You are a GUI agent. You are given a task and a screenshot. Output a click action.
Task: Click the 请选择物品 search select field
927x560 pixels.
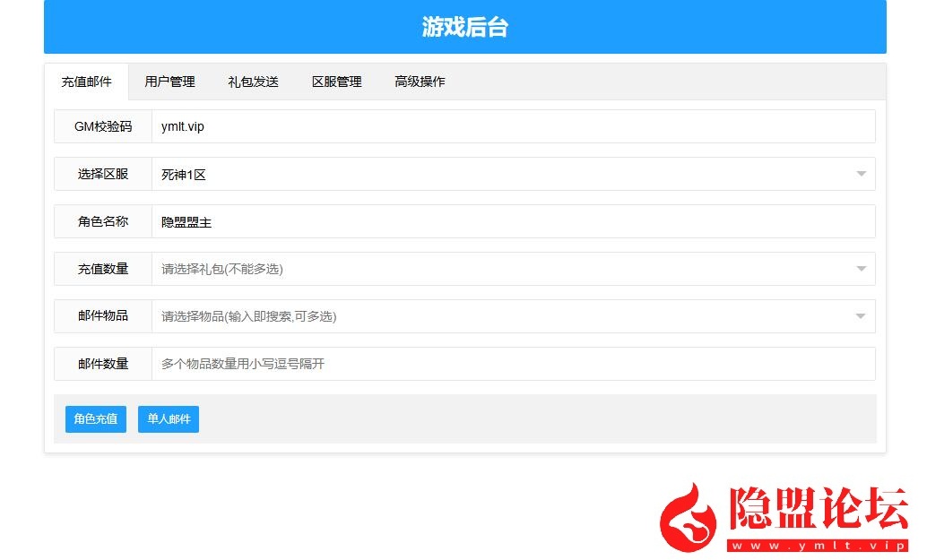(x=513, y=316)
